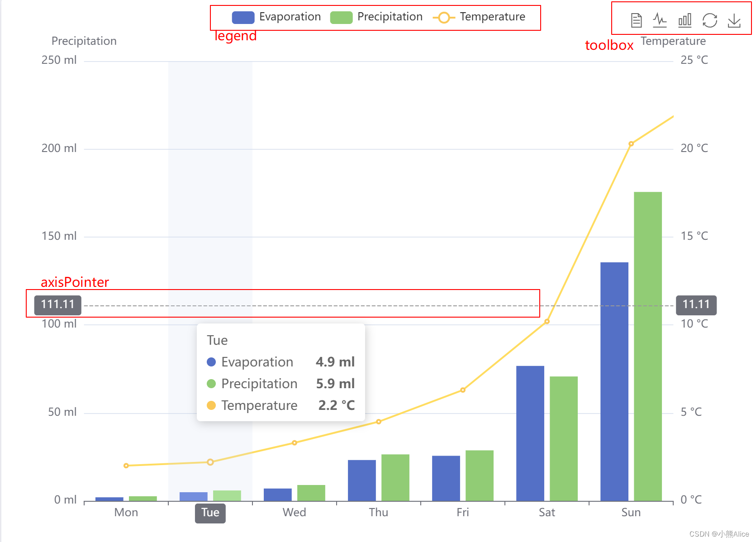Click the blue Evaporation legend swatch
The image size is (756, 542).
click(x=243, y=18)
